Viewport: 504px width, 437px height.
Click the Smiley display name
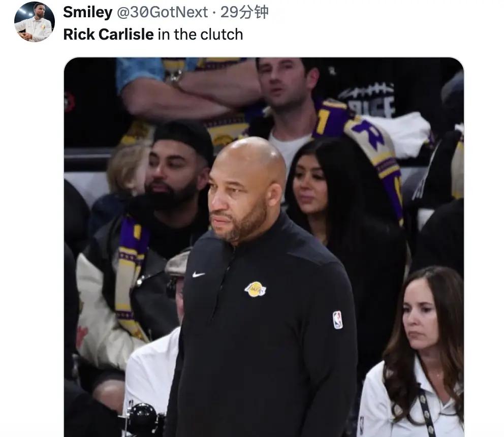[88, 12]
